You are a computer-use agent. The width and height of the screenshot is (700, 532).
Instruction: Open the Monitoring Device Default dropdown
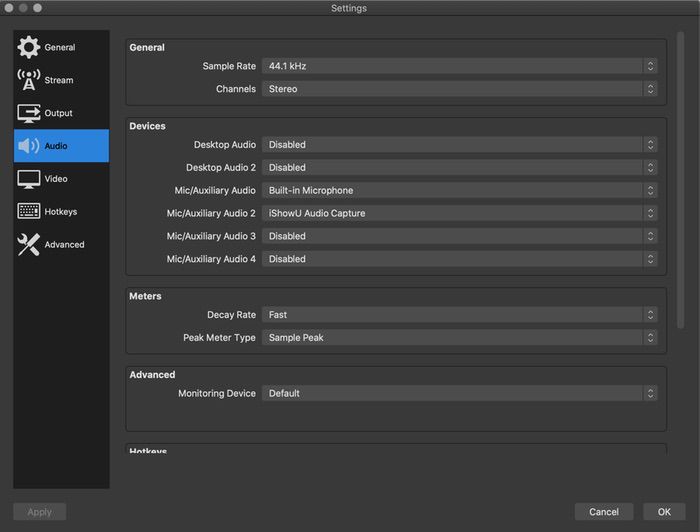459,393
